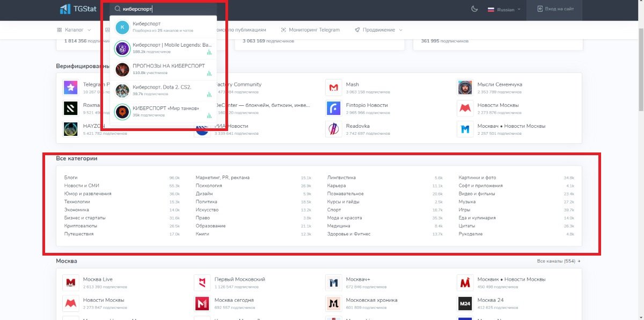Click the Readovka channel logo
The width and height of the screenshot is (644, 320).
click(333, 129)
